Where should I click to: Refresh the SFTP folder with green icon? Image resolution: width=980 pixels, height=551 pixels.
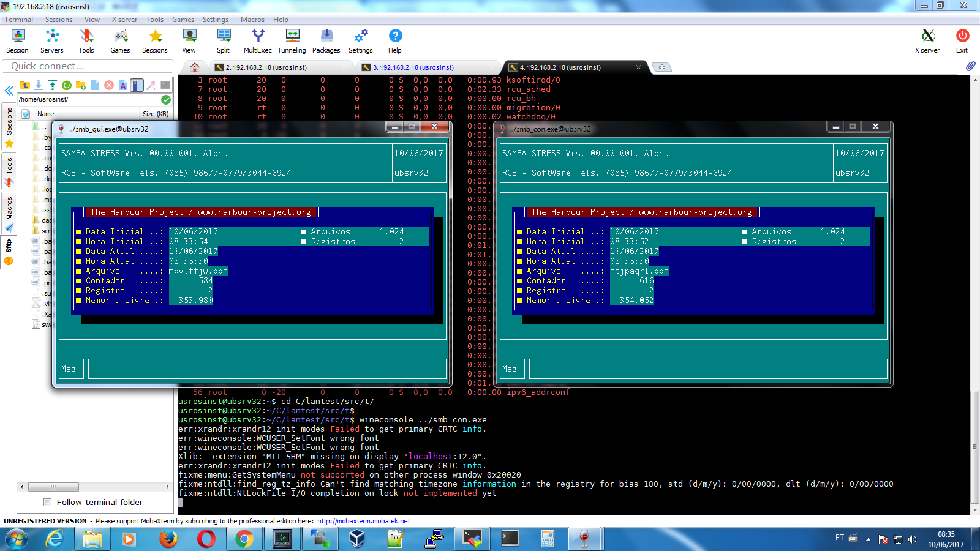[66, 85]
